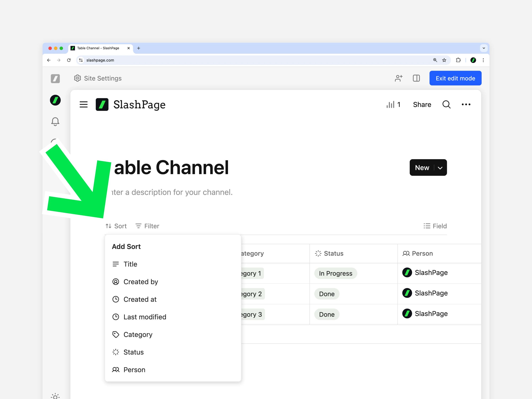Click Exit edit mode button
Screen dimensions: 532x399
[x=455, y=78]
